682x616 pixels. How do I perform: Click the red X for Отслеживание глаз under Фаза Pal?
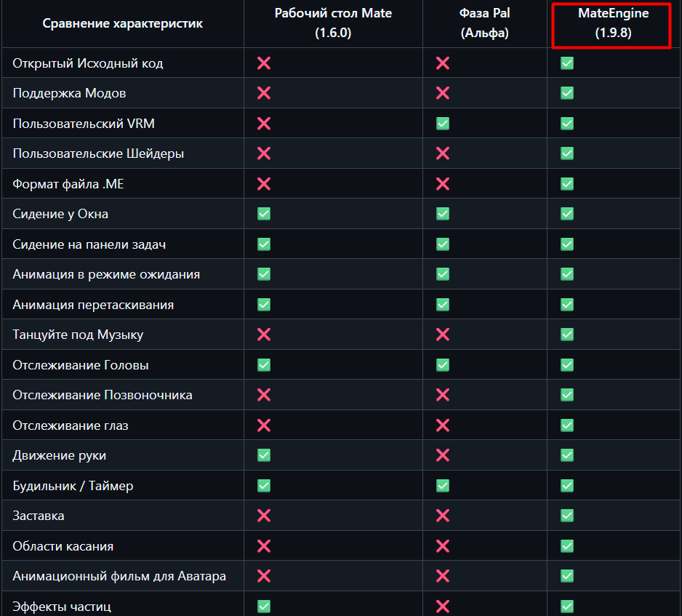pyautogui.click(x=443, y=425)
